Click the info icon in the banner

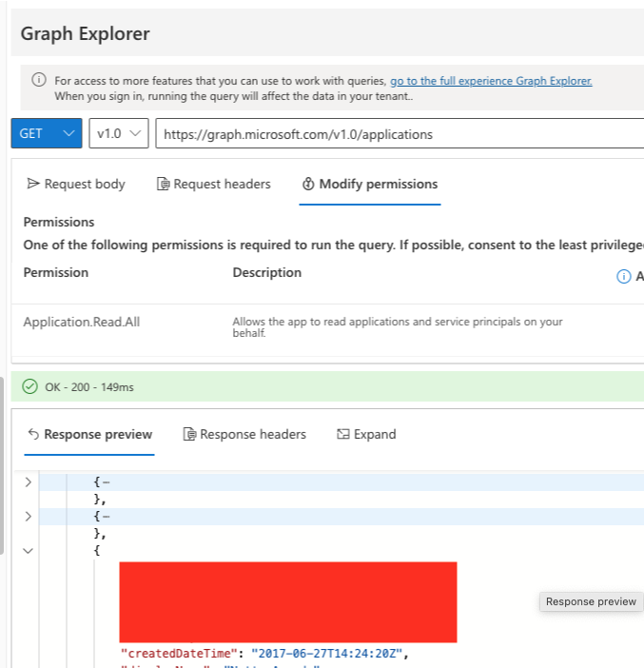tap(39, 80)
